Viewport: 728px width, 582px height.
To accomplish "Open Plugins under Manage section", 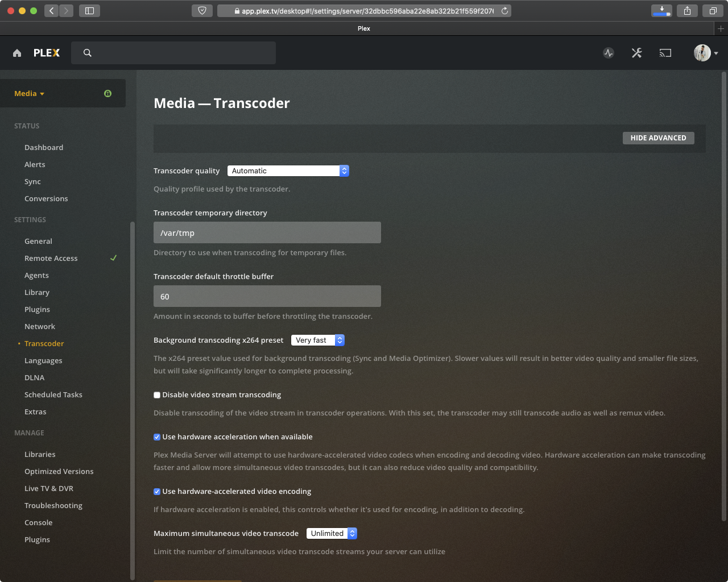I will 37,539.
